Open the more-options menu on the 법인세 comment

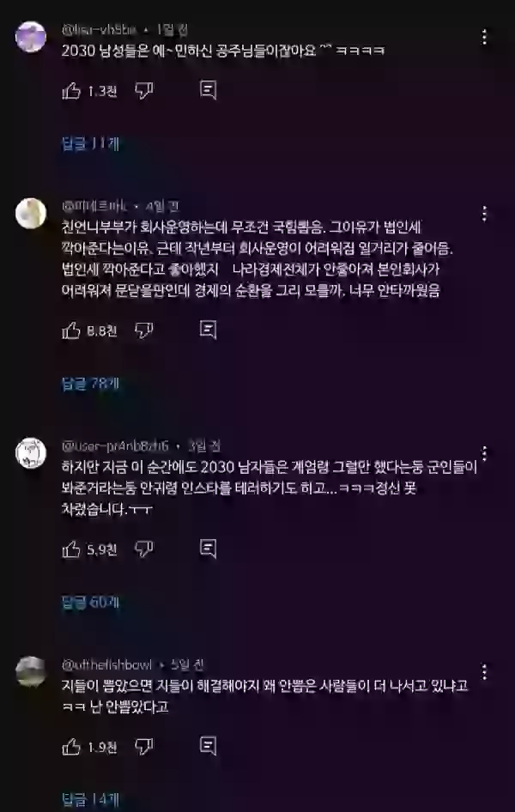[x=484, y=214]
